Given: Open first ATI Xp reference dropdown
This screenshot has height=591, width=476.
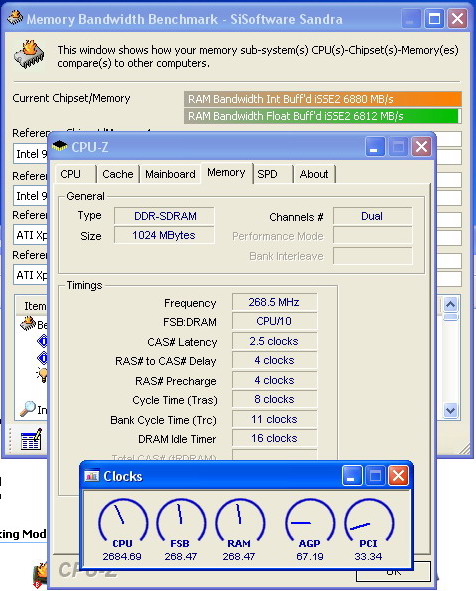Looking at the screenshot, I should pos(31,235).
